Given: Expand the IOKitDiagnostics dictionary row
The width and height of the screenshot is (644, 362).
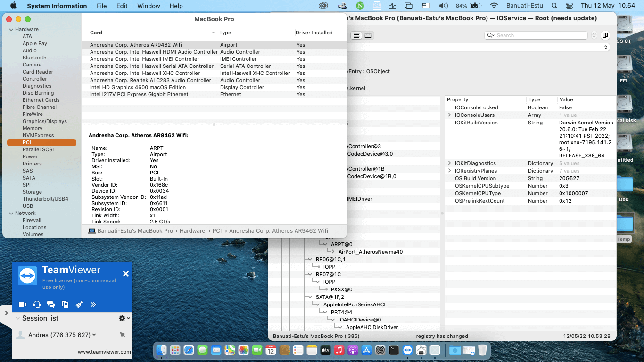Looking at the screenshot, I should pyautogui.click(x=450, y=163).
